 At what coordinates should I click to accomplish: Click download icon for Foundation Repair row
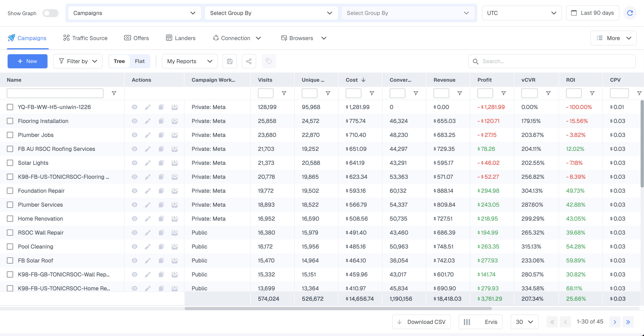pos(174,191)
